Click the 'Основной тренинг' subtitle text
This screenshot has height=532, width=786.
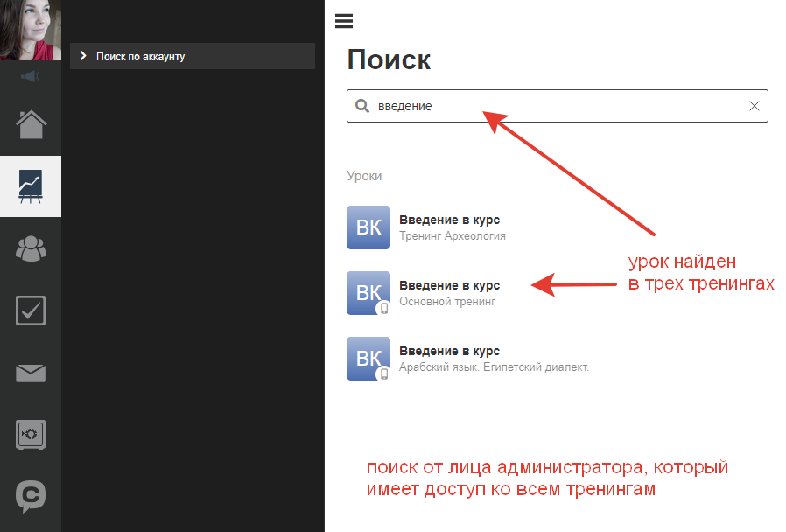click(x=447, y=302)
